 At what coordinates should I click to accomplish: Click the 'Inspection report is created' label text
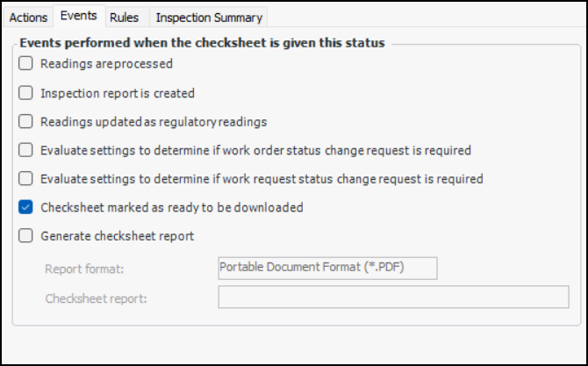coord(118,93)
